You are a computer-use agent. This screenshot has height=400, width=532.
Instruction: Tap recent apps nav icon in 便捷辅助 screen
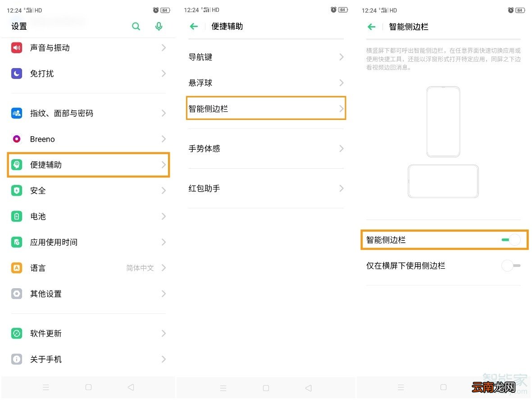pos(223,388)
